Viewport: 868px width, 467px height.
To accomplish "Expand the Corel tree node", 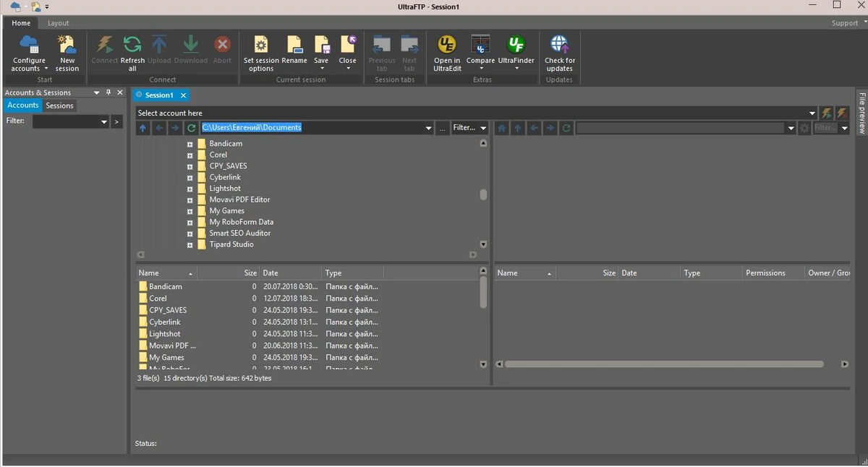I will 190,155.
